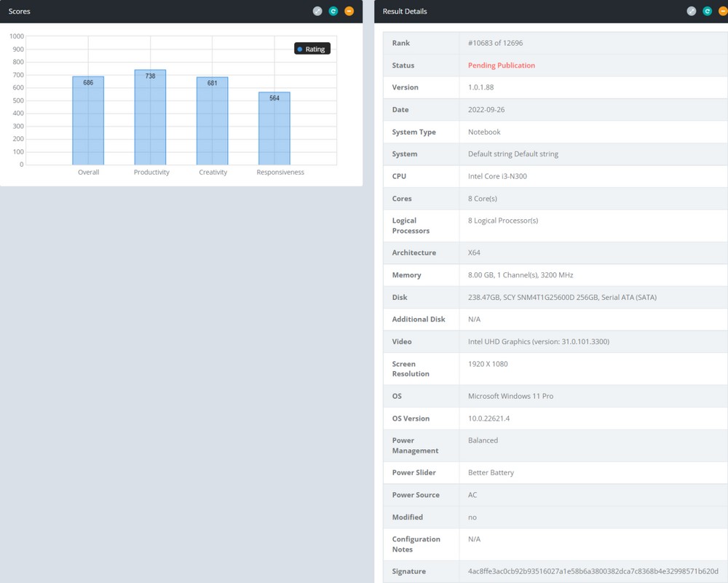The width and height of the screenshot is (728, 583).
Task: Click the AC power source value
Action: (472, 495)
